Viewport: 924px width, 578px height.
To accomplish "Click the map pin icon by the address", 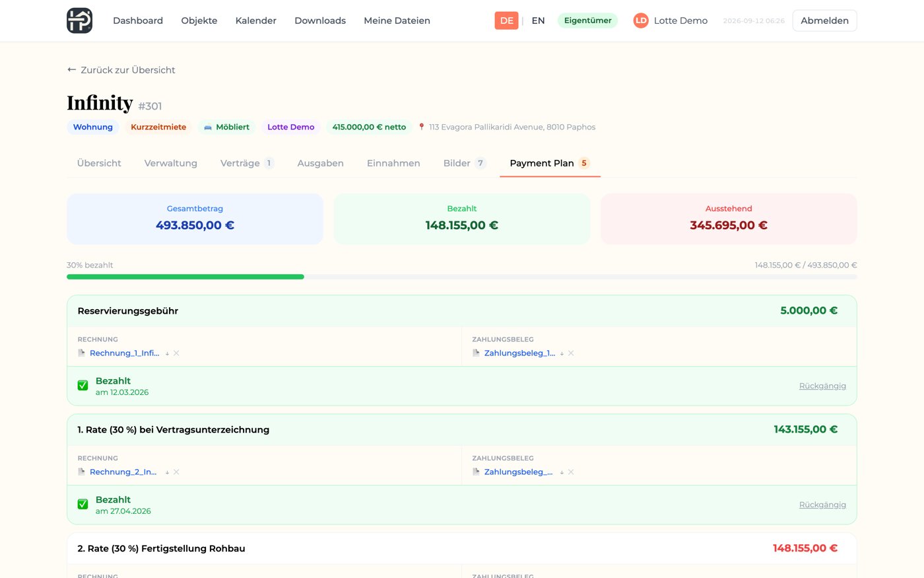I will (422, 127).
